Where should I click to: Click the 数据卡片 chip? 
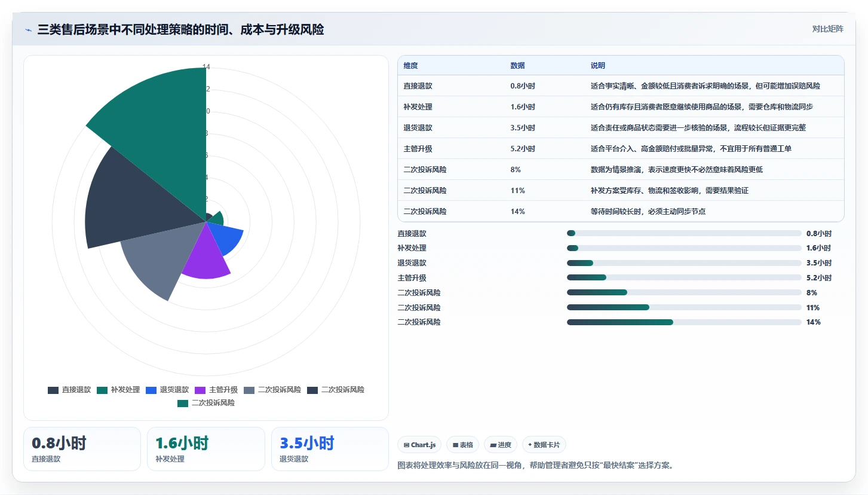[544, 445]
